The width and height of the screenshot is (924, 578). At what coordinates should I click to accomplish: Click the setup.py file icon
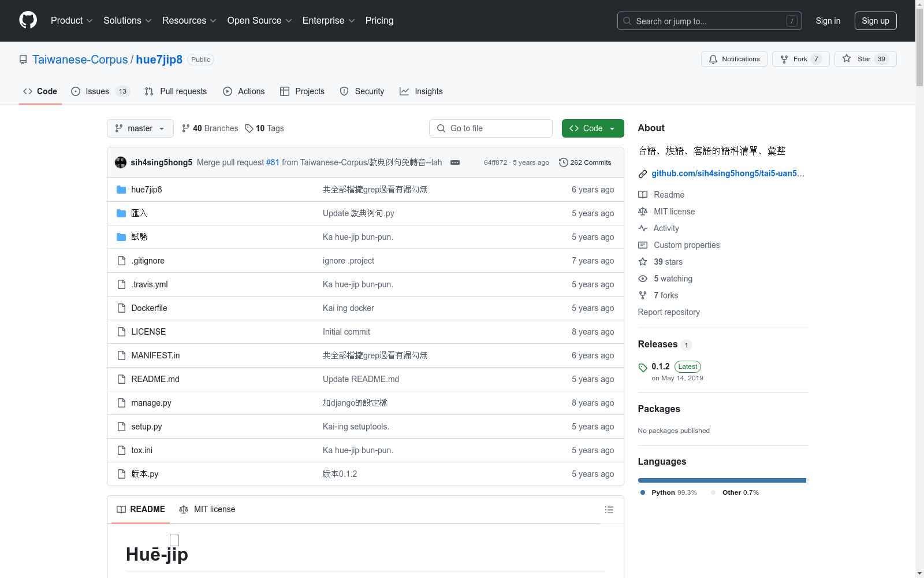(121, 427)
